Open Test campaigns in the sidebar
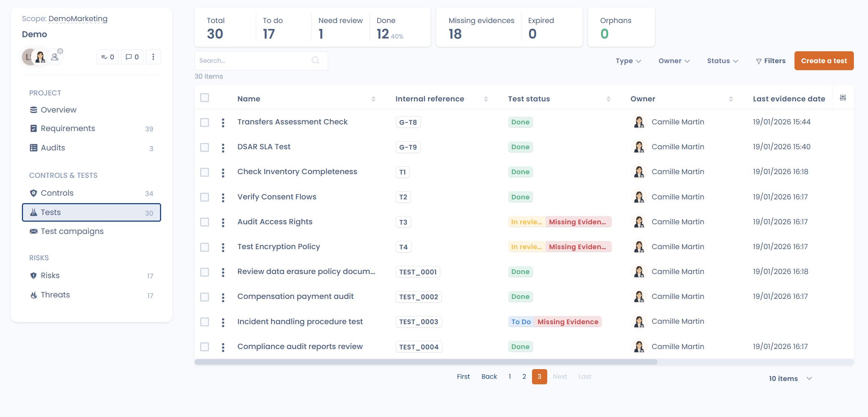This screenshot has height=417, width=868. click(x=72, y=231)
